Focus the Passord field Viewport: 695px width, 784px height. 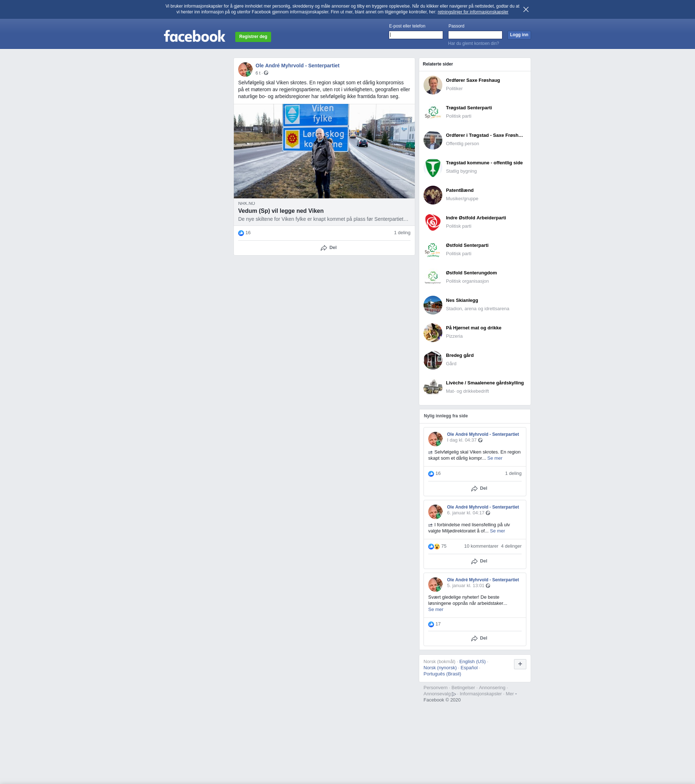pos(475,35)
